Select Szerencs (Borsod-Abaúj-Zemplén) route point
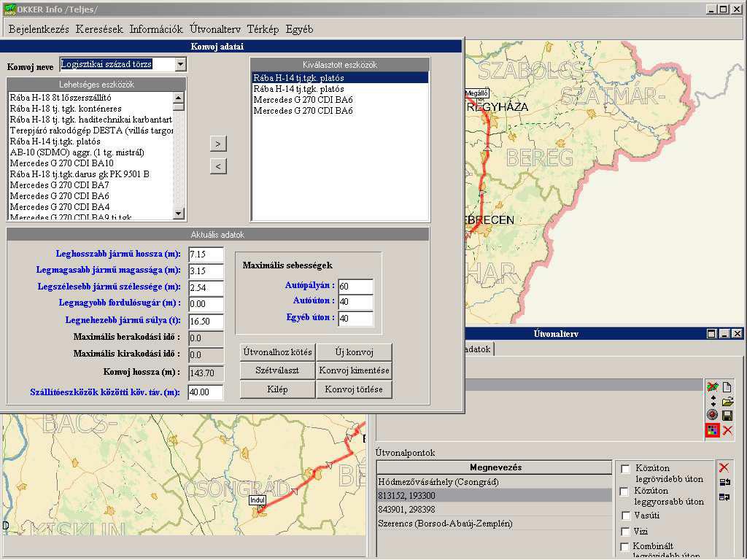Screen dimensions: 747x560 click(494, 524)
